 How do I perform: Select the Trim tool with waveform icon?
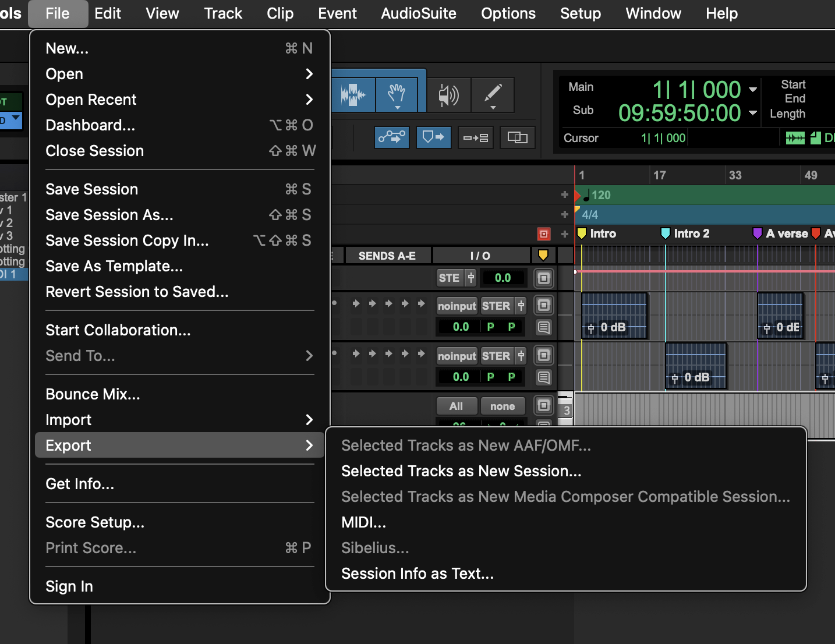point(353,94)
